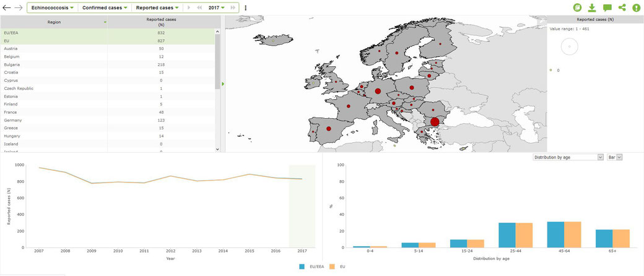The image size is (644, 276).
Task: Click the 2007 label on line chart axis
Action: pos(38,251)
